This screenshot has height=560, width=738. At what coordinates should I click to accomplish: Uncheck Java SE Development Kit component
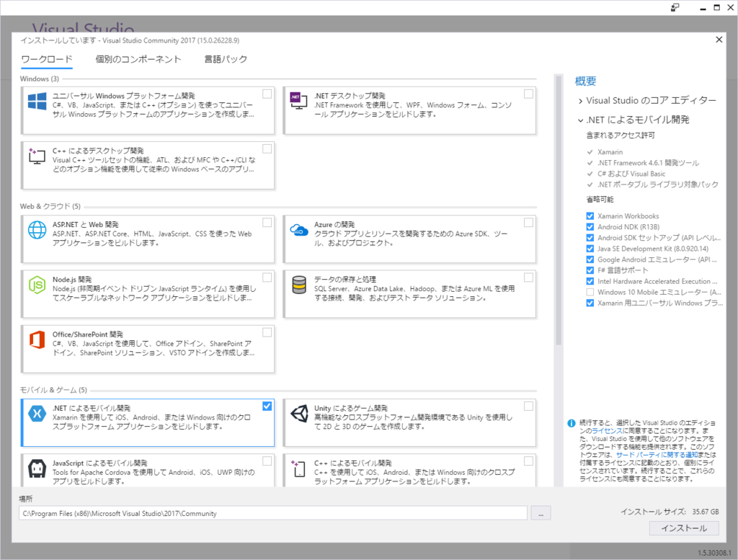(590, 249)
